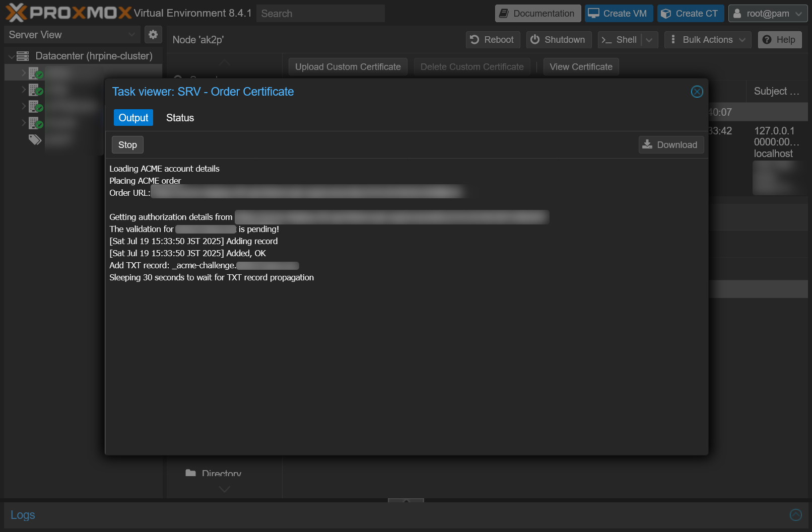Click the Create CT button
The height and width of the screenshot is (532, 812).
pyautogui.click(x=691, y=14)
